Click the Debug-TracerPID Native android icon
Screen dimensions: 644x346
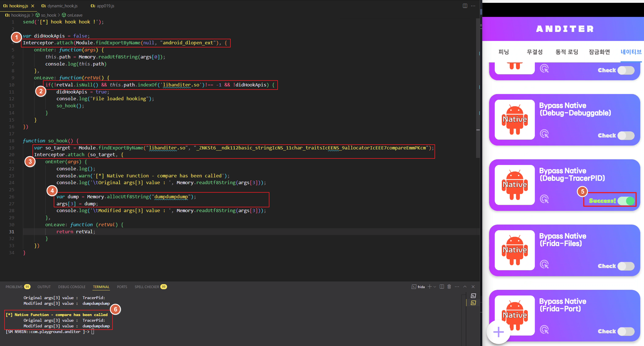coord(515,185)
